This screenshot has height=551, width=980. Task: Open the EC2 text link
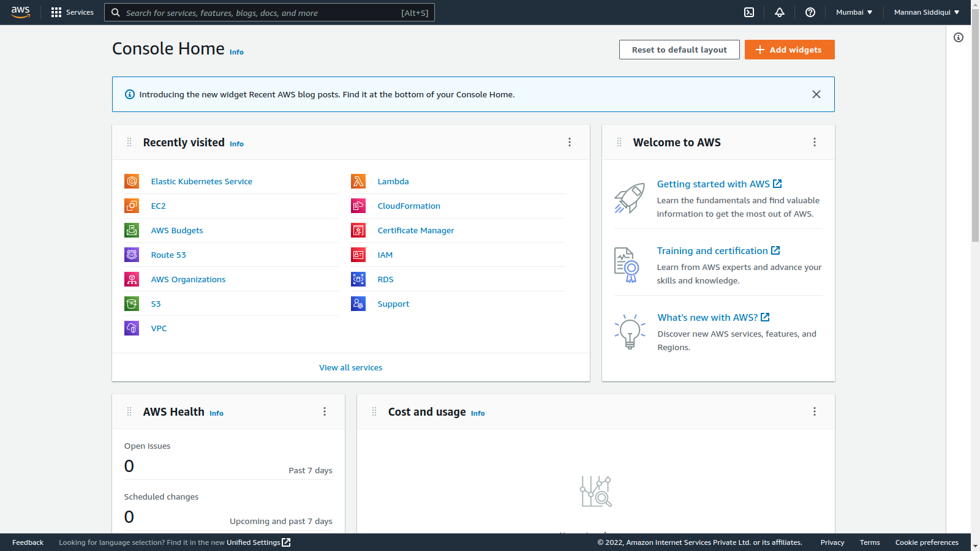pos(158,206)
